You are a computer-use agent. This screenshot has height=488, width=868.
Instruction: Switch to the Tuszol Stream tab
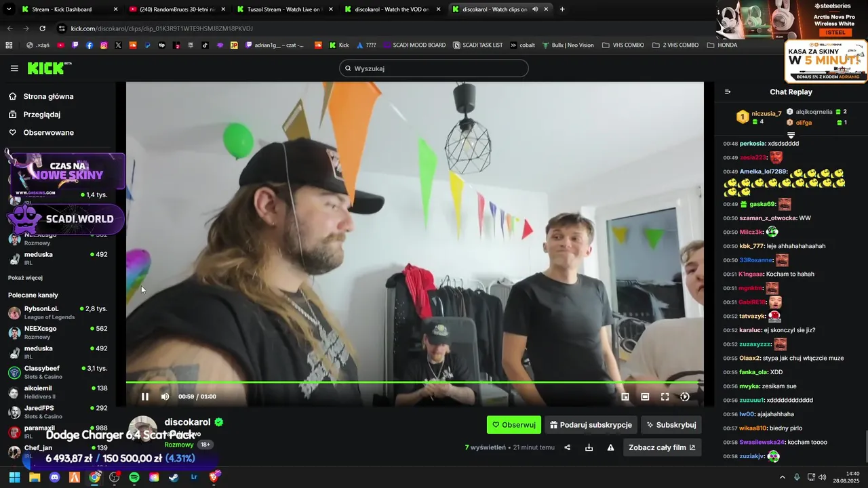coord(283,9)
